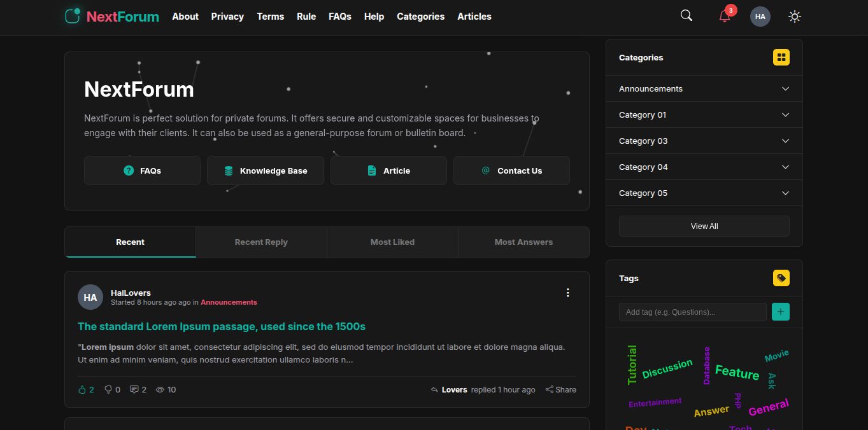Expand Category 03 chevron
Image resolution: width=868 pixels, height=430 pixels.
click(x=785, y=141)
